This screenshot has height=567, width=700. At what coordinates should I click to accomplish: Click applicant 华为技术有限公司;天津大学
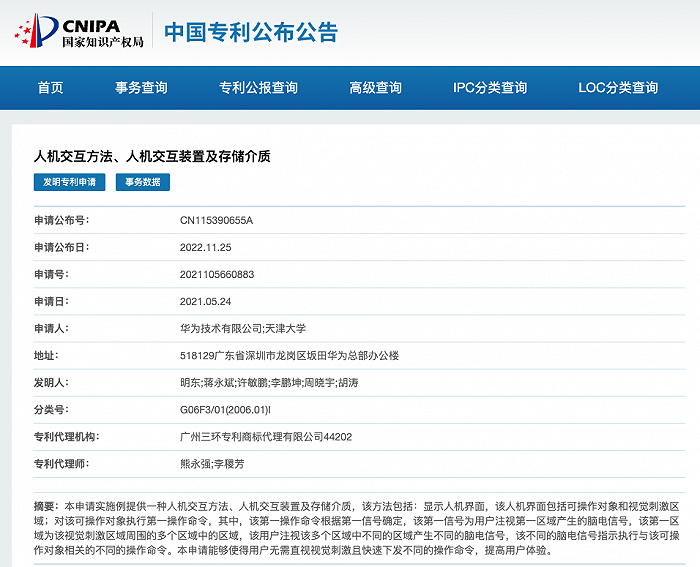tap(243, 329)
